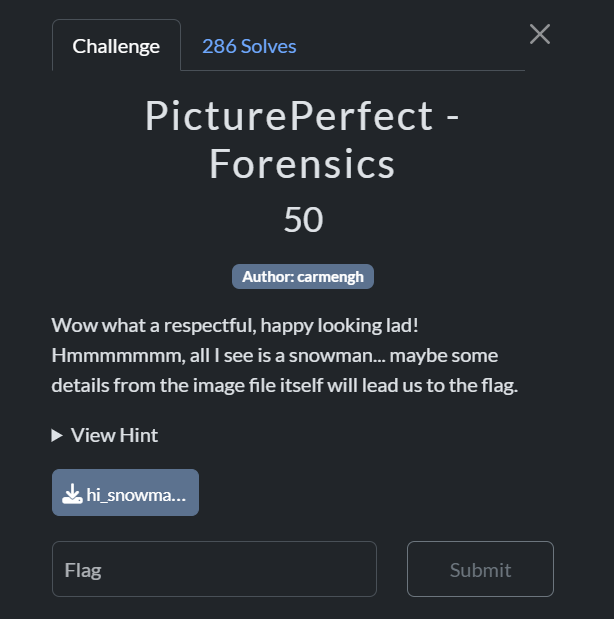This screenshot has width=614, height=619.
Task: Focus the Flag input field
Action: [x=214, y=570]
